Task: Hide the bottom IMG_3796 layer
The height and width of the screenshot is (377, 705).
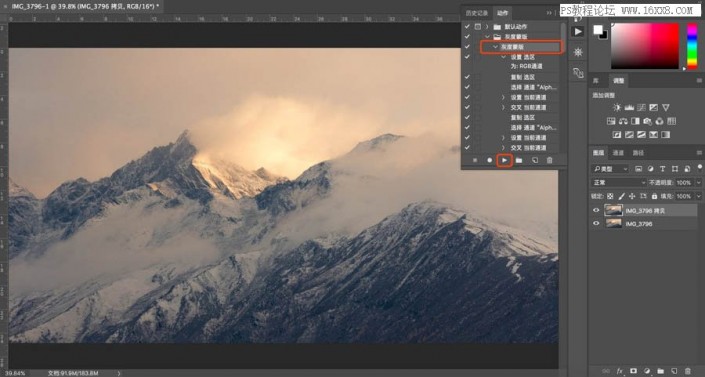Action: pyautogui.click(x=596, y=223)
